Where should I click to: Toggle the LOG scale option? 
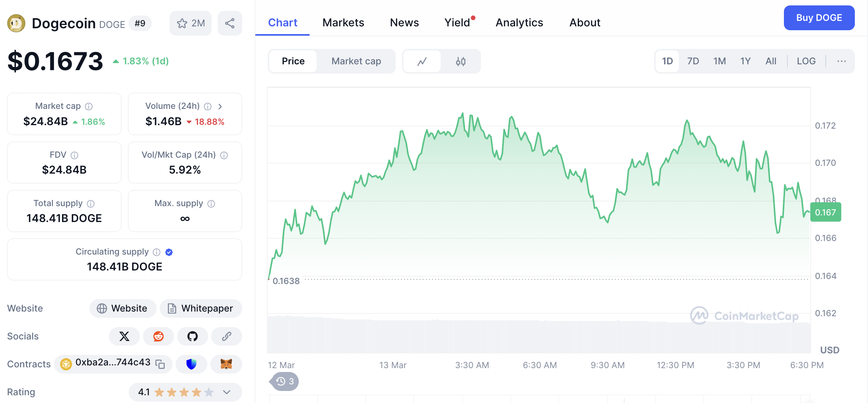click(x=806, y=61)
